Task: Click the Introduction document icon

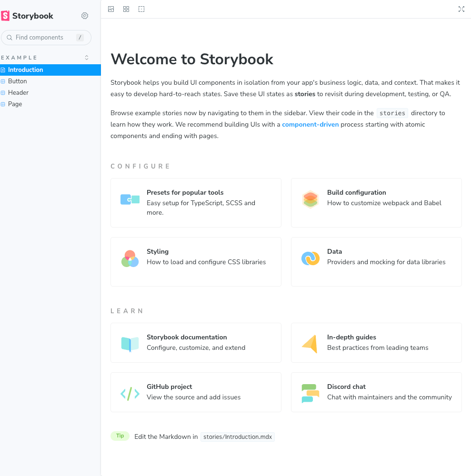Action: click(3, 70)
